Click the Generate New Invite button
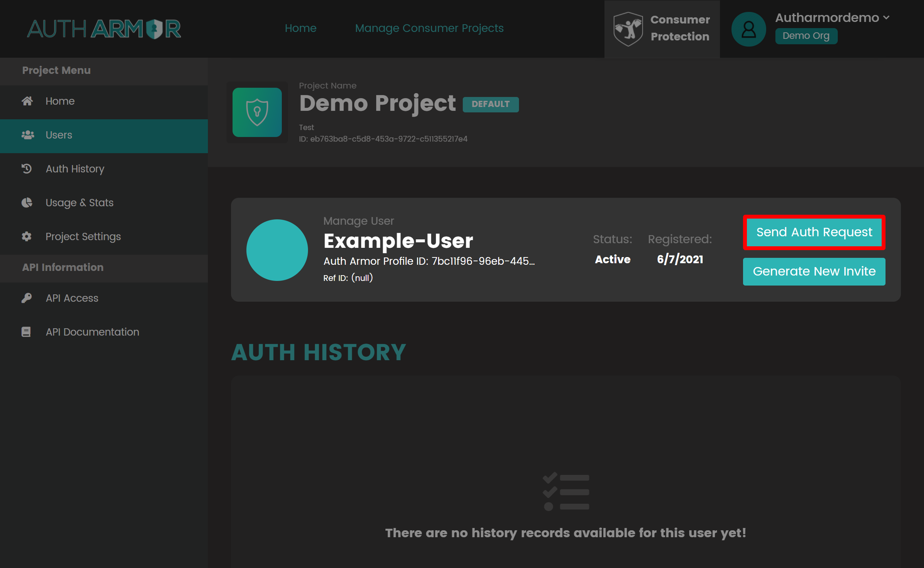 click(814, 272)
